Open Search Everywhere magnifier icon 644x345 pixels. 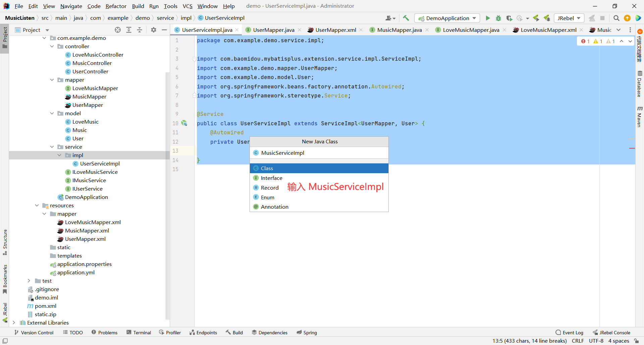(616, 18)
